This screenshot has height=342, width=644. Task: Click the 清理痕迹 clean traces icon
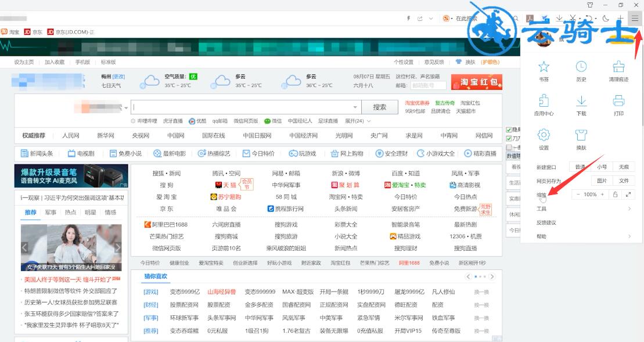(x=618, y=67)
